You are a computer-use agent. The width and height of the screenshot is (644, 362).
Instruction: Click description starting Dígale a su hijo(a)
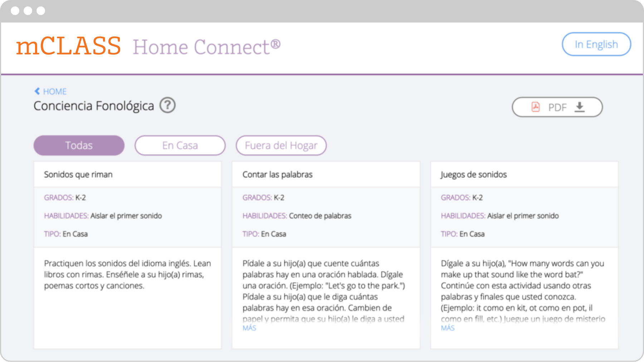pyautogui.click(x=523, y=291)
